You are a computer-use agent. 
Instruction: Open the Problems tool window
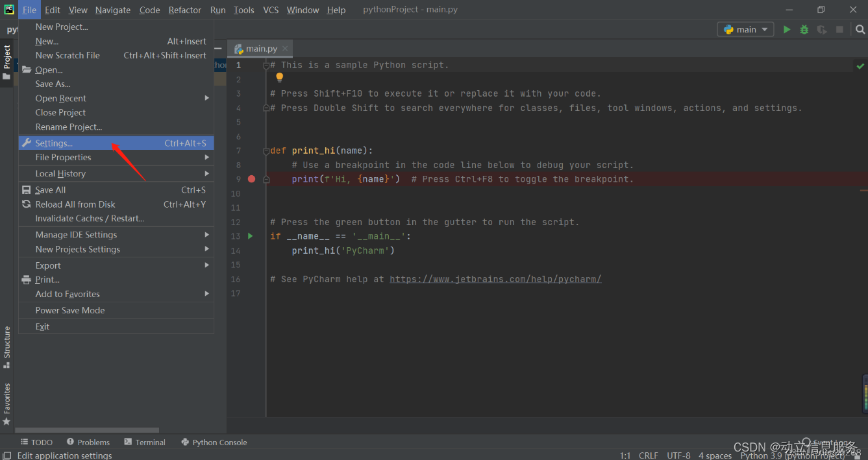point(88,442)
